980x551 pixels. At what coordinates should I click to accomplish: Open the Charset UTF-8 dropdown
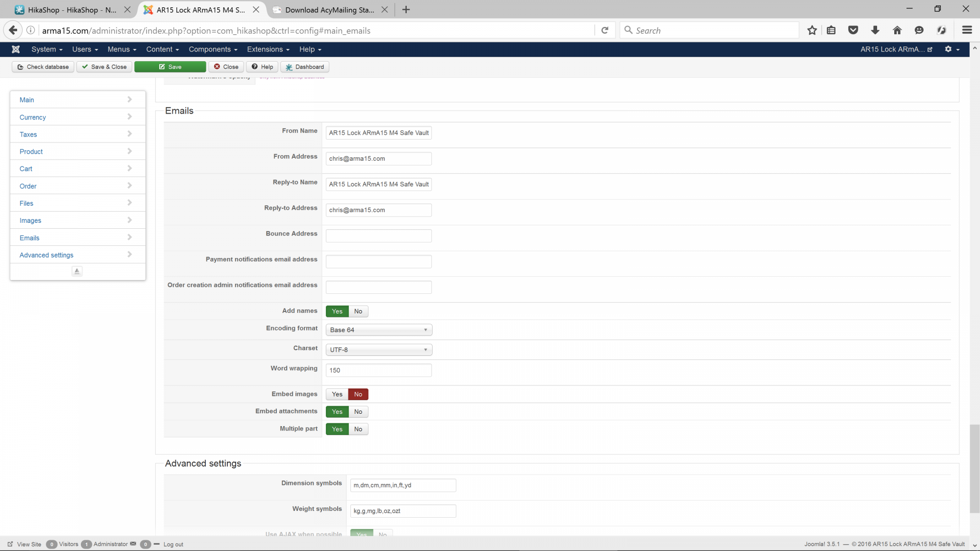click(x=378, y=350)
